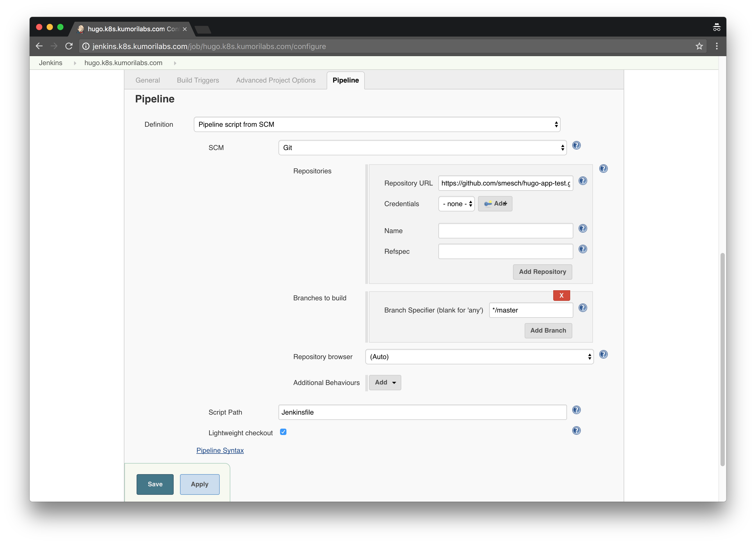Click the Pipeline Syntax link
The width and height of the screenshot is (756, 544).
pyautogui.click(x=220, y=450)
